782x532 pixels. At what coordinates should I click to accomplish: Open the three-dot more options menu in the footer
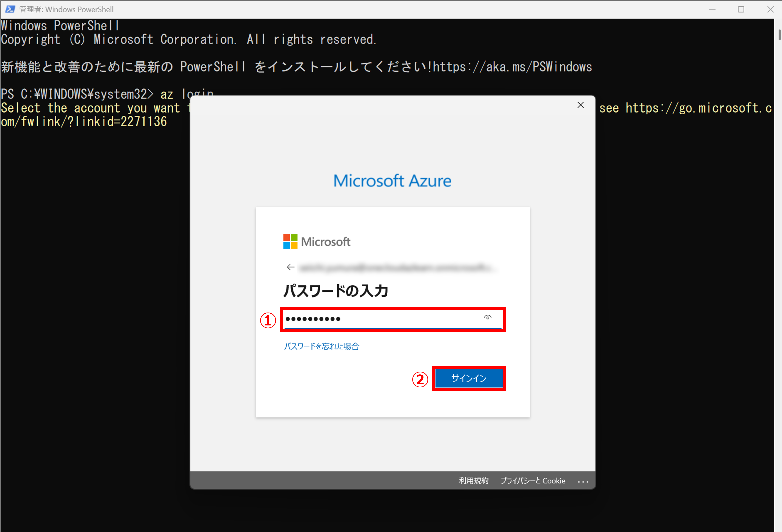583,481
